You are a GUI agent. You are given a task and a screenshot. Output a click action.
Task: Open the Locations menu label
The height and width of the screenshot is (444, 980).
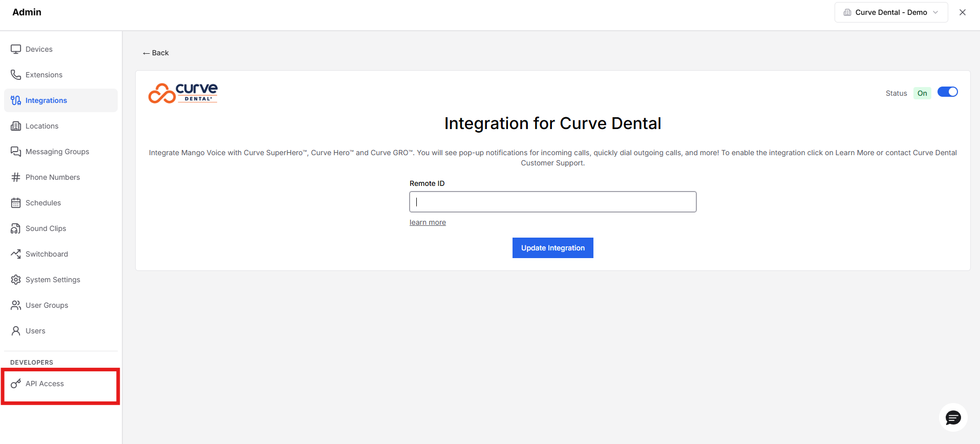click(x=42, y=126)
